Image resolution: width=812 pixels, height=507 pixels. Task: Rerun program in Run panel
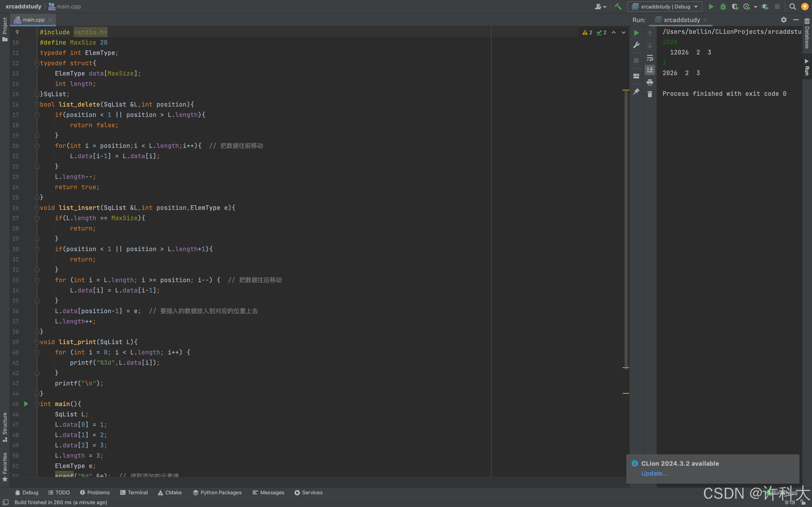click(636, 33)
